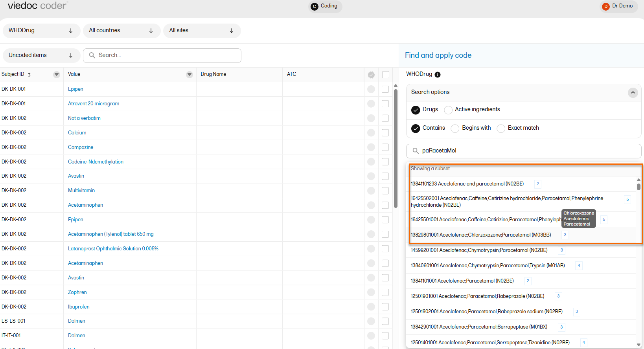This screenshot has height=349, width=644.
Task: Open the Subject ID column filter icon
Action: (57, 75)
